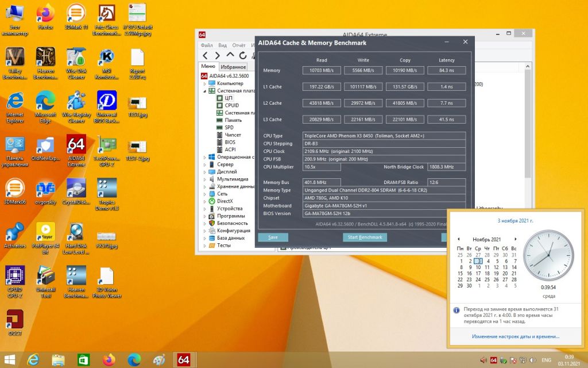Click AIDA64 forward navigation arrow
Screen dimensions: 588x368
click(218, 56)
